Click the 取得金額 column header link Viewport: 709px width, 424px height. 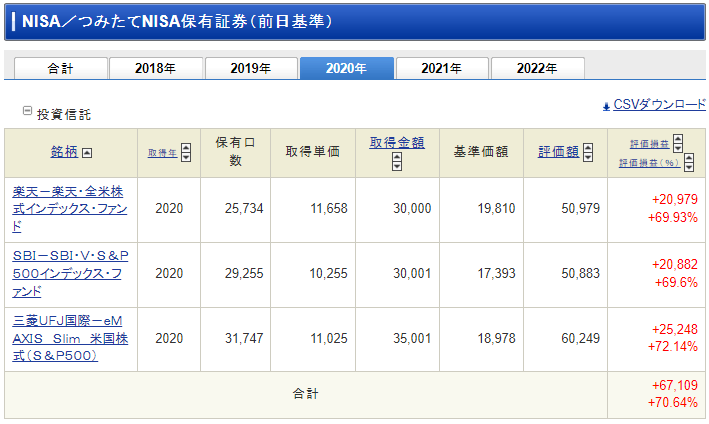[397, 142]
